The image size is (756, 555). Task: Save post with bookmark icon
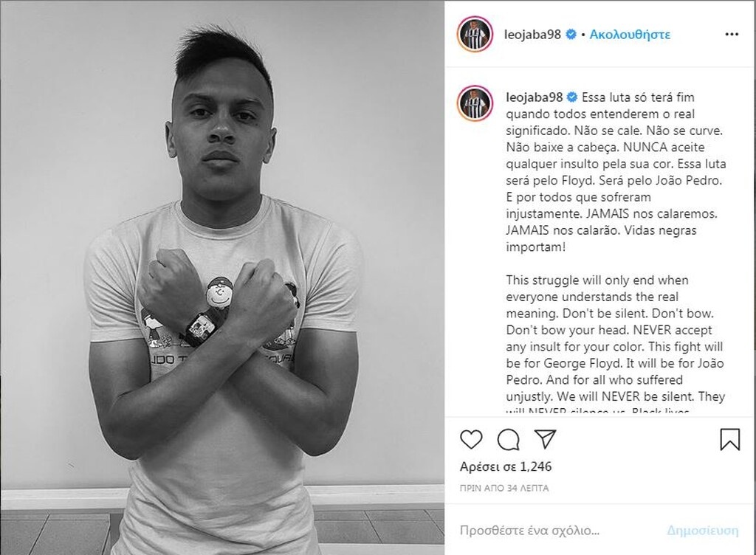click(x=730, y=439)
